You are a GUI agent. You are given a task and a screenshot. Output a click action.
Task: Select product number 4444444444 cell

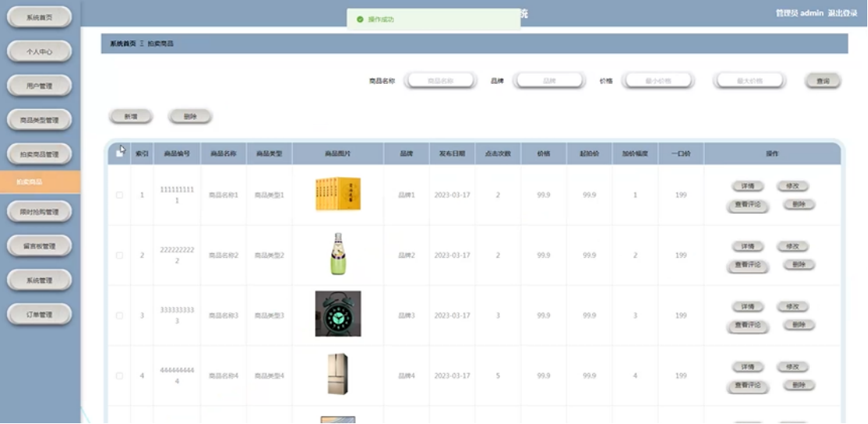click(177, 376)
